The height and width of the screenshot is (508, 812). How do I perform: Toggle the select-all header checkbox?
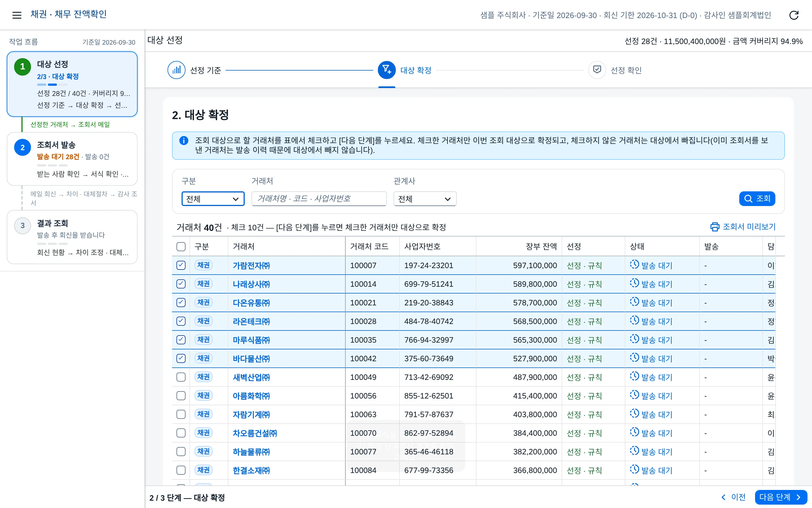pyautogui.click(x=181, y=247)
